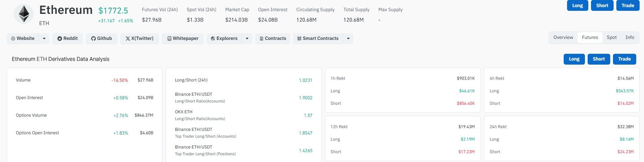Expand the Website dropdown arrow
Viewport: 644px width, 162px height.
[x=44, y=39]
